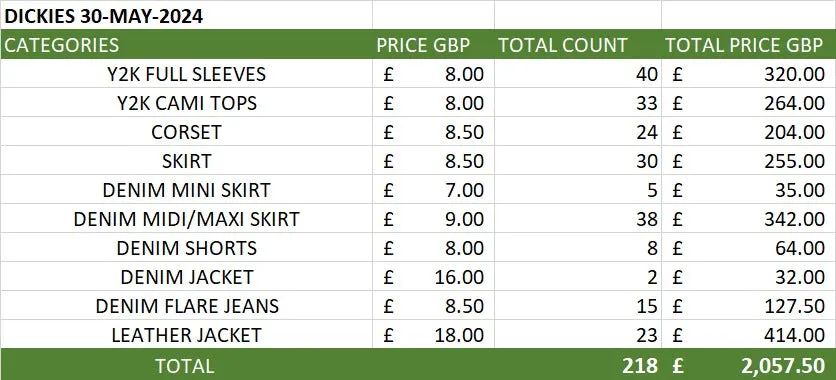Click the DENIM JACKET price 16.00 cell

tap(433, 277)
